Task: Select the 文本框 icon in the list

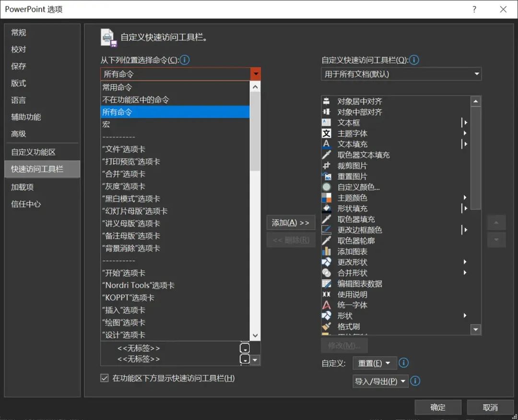Action: coord(327,123)
